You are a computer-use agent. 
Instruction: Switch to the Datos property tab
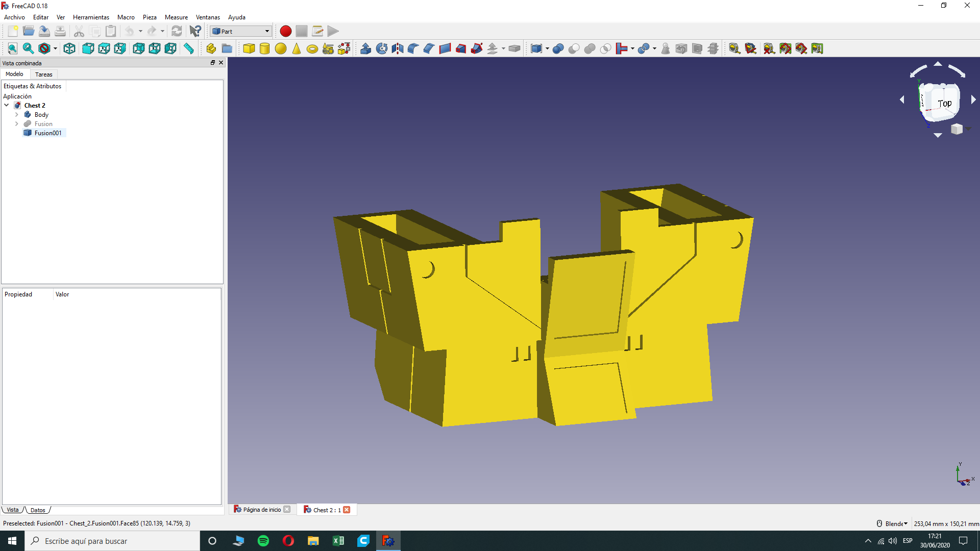38,510
